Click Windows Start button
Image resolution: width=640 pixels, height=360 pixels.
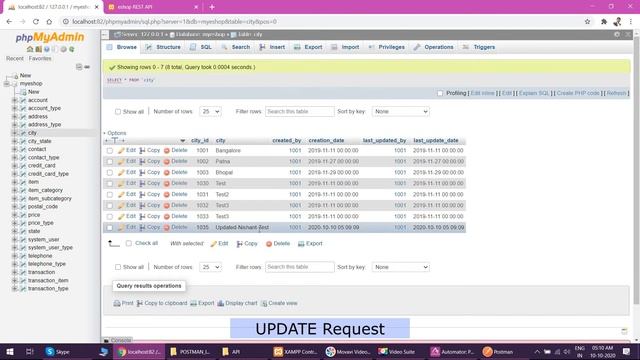click(x=10, y=351)
